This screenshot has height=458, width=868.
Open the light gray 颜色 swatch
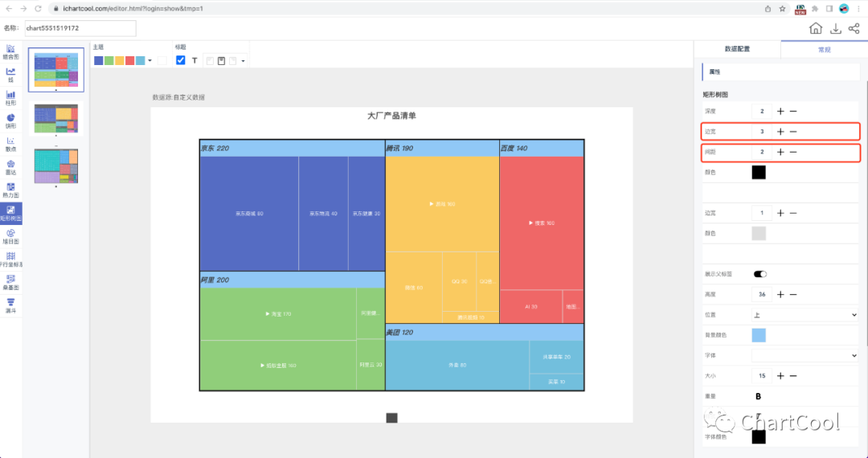[x=759, y=233]
